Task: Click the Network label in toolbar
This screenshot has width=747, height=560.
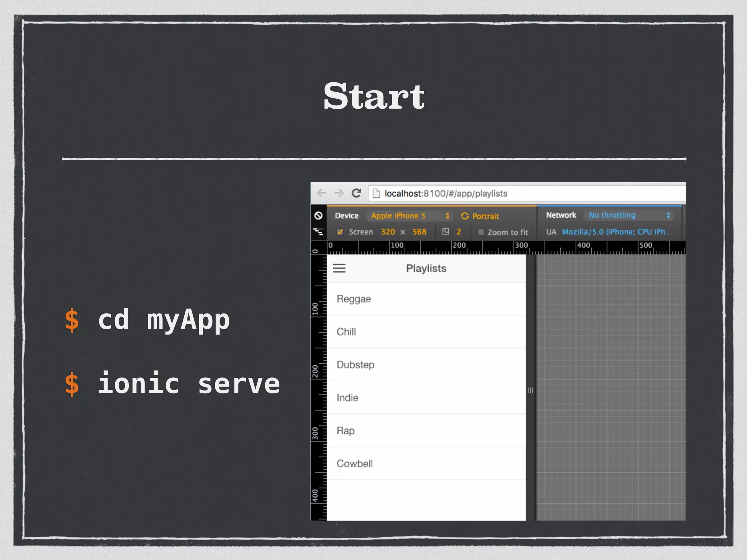Action: pos(561,215)
